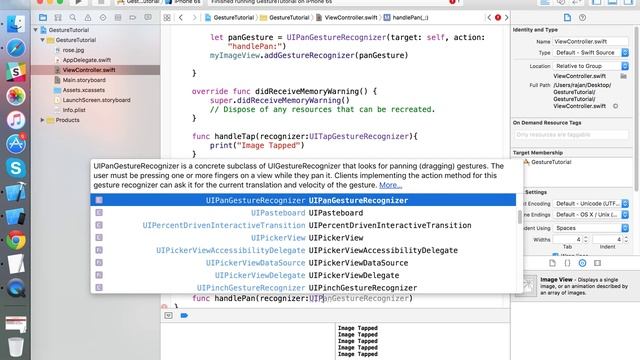Choose file location folder icon in inspector
Image resolution: width=640 pixels, height=360 pixels.
point(623,76)
